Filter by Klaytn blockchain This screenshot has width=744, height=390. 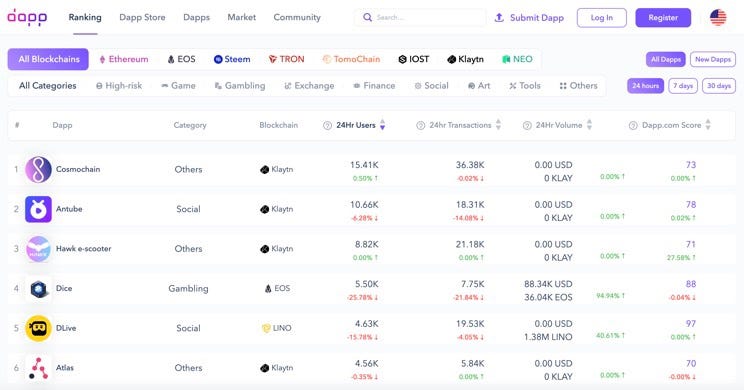(465, 59)
